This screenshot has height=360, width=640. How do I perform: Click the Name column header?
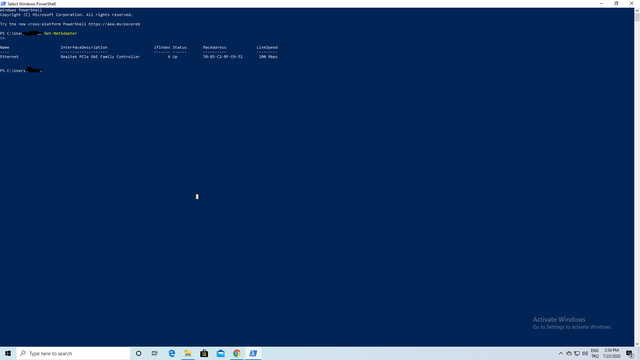click(x=4, y=47)
